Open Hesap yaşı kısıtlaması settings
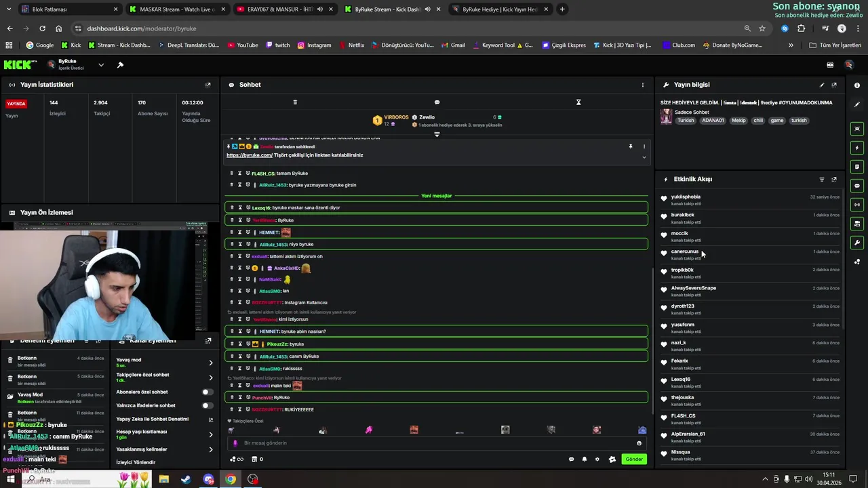 coord(163,434)
